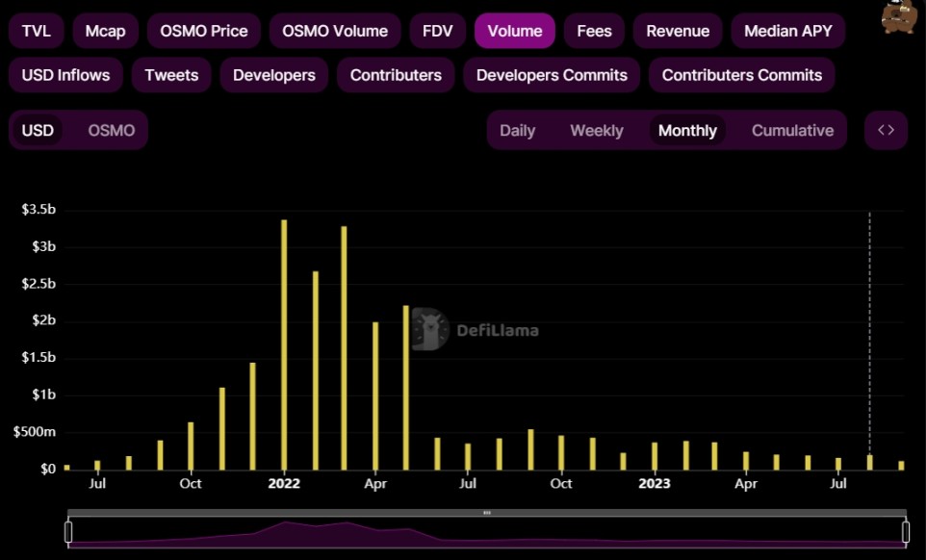Click the left handle of the range selector
Image resolution: width=926 pixels, height=560 pixels.
tap(66, 530)
